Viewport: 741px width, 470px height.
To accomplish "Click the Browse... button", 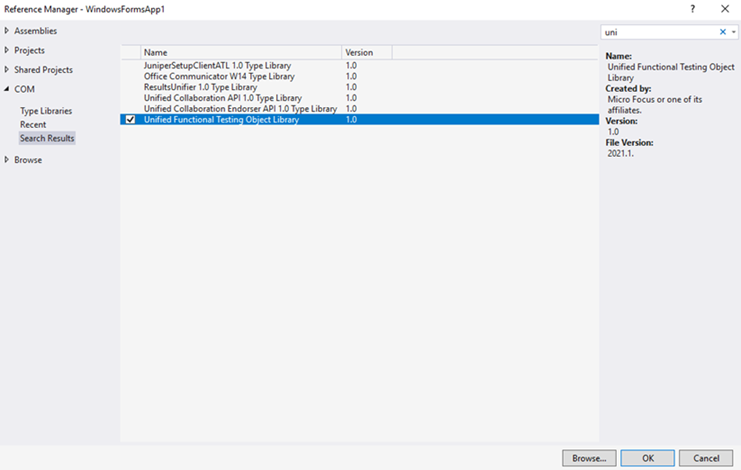I will coord(588,458).
